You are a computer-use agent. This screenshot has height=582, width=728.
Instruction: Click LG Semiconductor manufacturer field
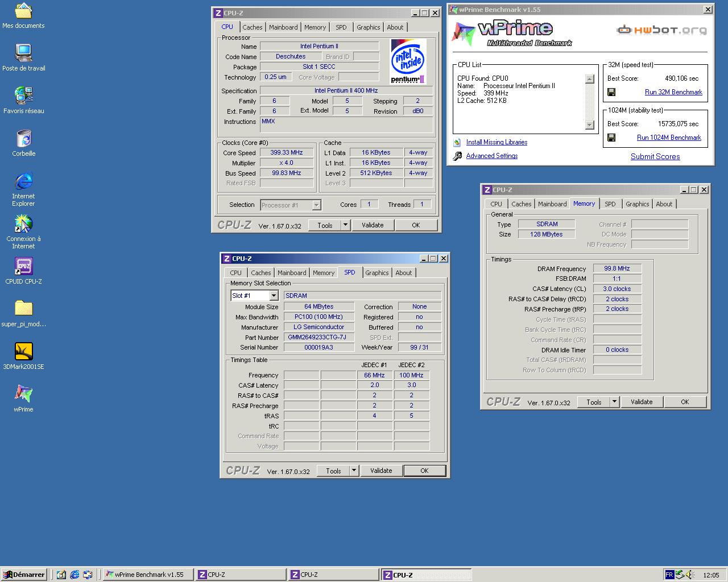[319, 327]
